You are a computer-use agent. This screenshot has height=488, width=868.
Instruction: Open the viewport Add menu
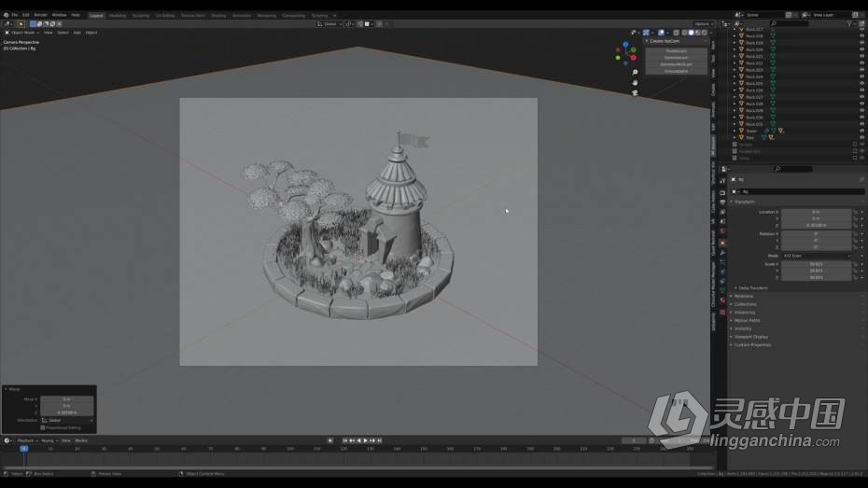point(77,33)
